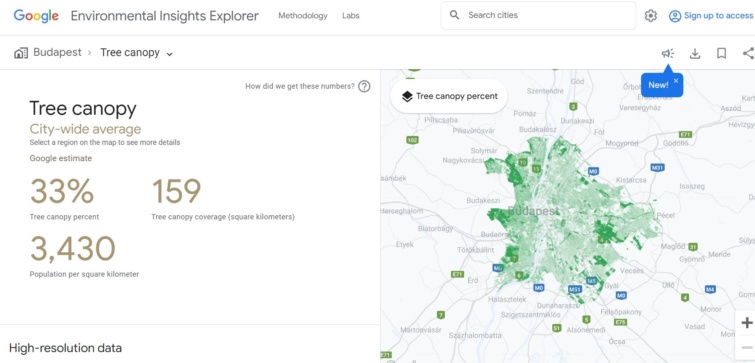Bookmark this city with bookmark icon
This screenshot has width=755, height=363.
coord(721,53)
